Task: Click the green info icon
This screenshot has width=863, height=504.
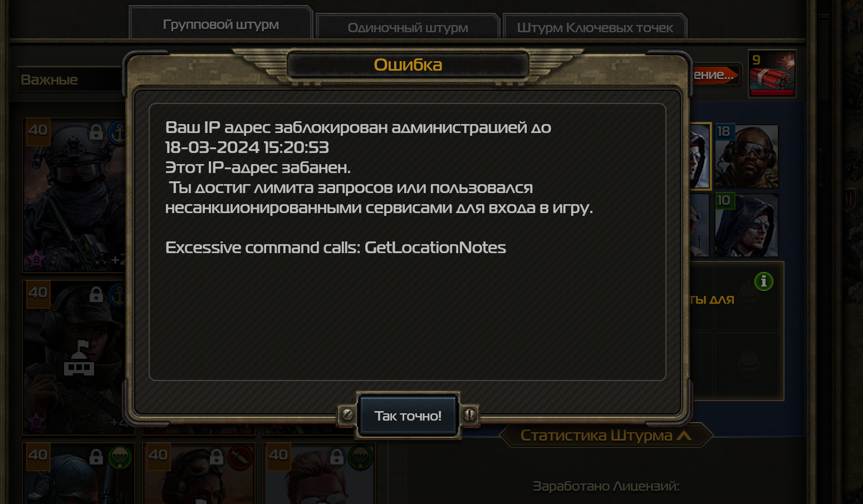Action: coord(763,281)
